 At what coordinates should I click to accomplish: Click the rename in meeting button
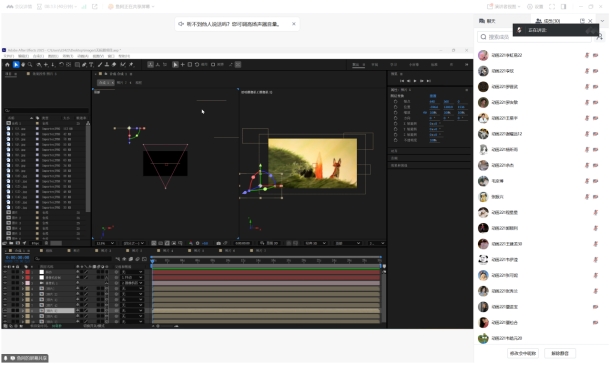click(523, 353)
